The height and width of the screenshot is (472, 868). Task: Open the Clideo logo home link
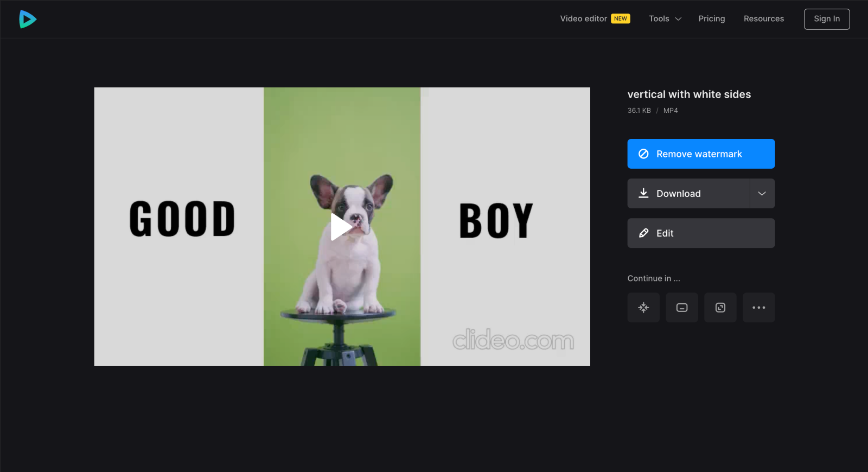pyautogui.click(x=28, y=19)
